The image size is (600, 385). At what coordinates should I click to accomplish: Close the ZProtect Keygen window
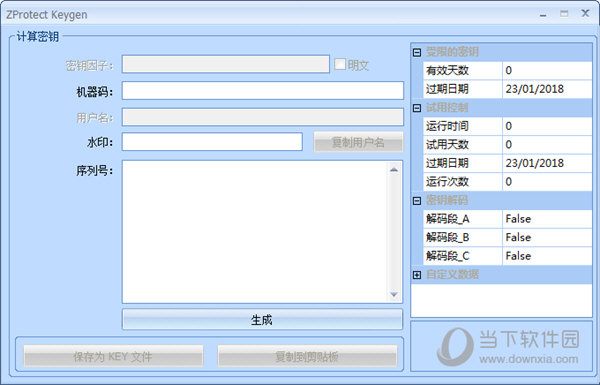click(585, 13)
